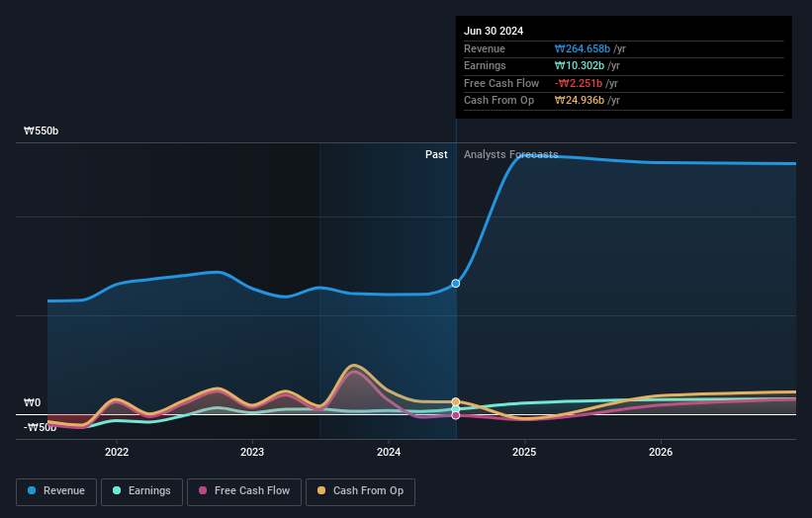
Task: Select the 2024 x-axis label
Action: click(389, 452)
